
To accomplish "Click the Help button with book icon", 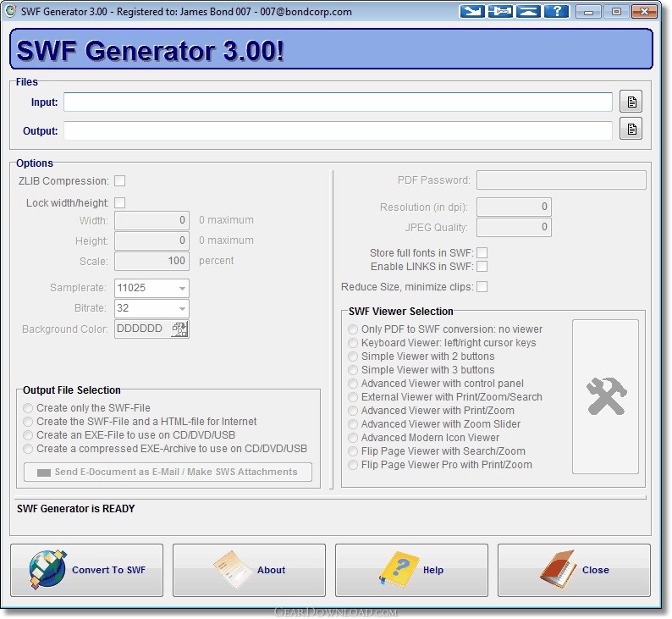I will (x=411, y=570).
